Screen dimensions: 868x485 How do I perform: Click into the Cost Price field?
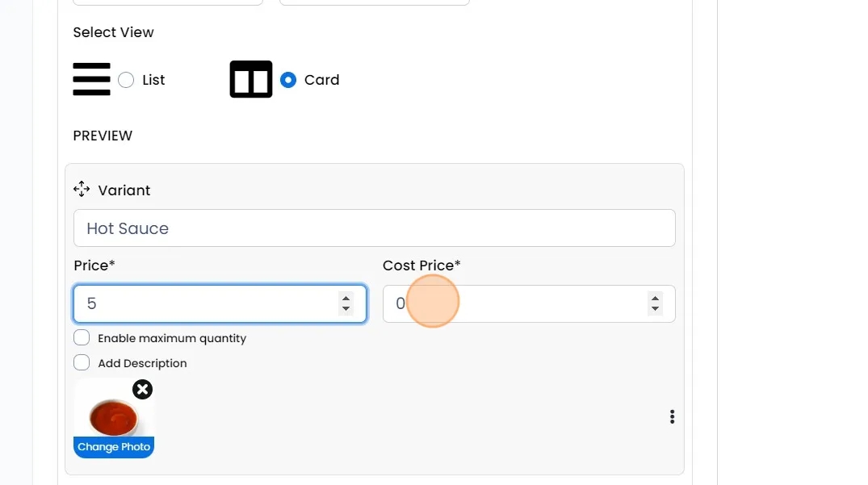coord(517,303)
